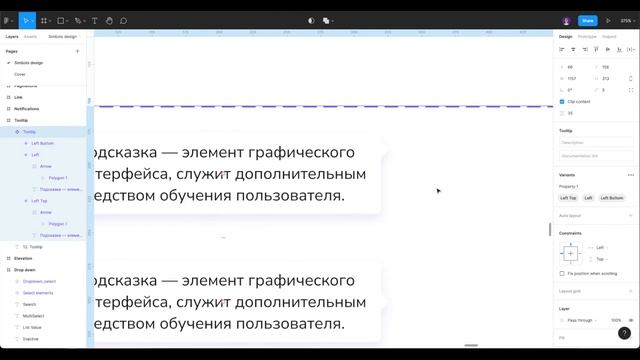640x360 pixels.
Task: Present the prototype with the play icon
Action: click(608, 21)
